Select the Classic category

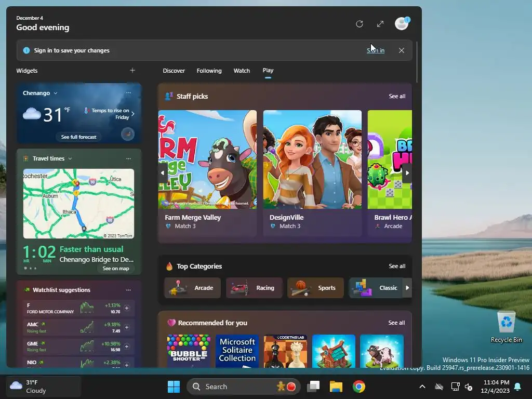[376, 288]
